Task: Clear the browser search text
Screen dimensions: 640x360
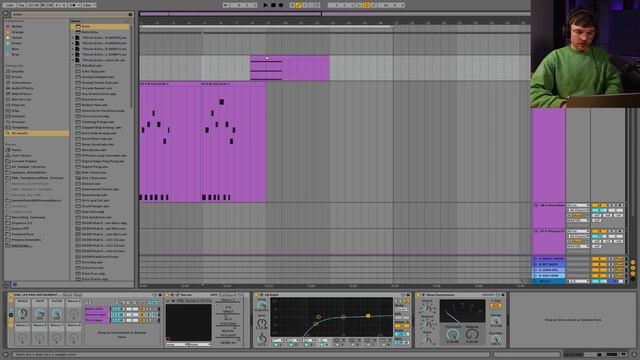Action: pos(130,14)
